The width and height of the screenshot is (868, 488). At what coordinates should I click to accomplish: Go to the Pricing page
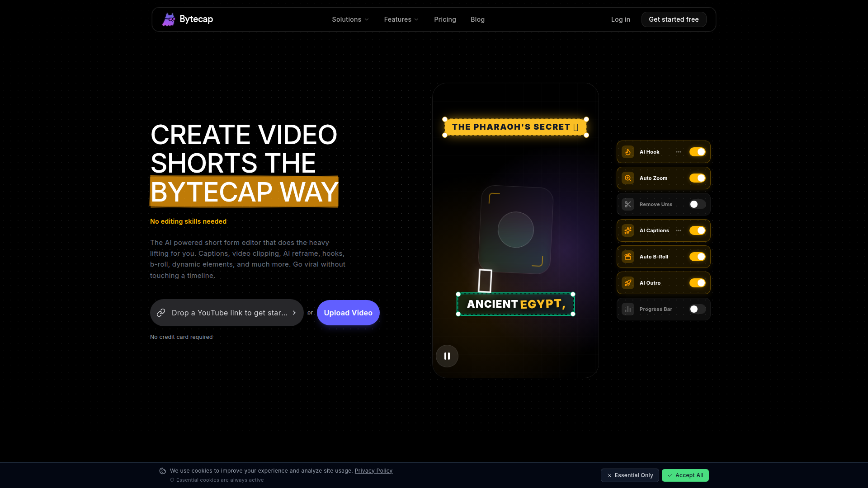[x=445, y=19]
